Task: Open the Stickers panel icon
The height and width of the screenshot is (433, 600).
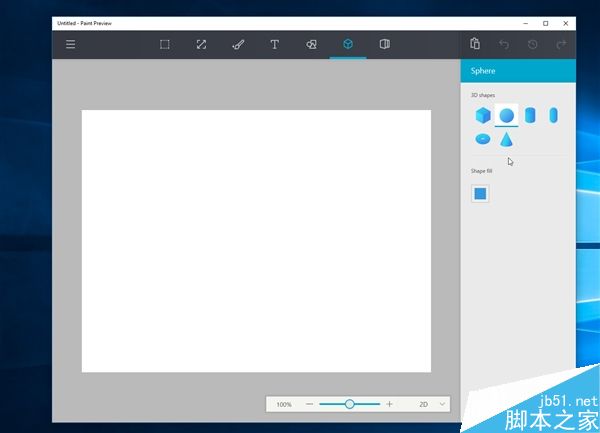Action: tap(385, 44)
